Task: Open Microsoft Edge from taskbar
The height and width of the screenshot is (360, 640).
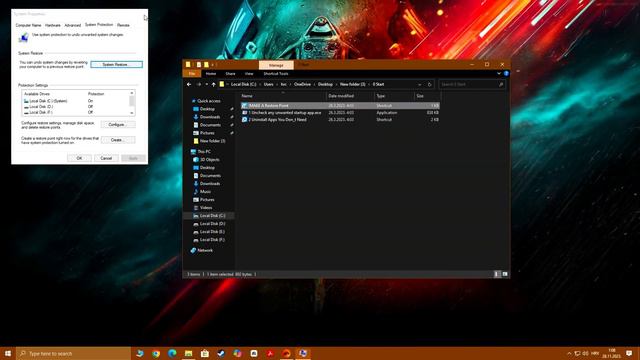Action: (172, 353)
